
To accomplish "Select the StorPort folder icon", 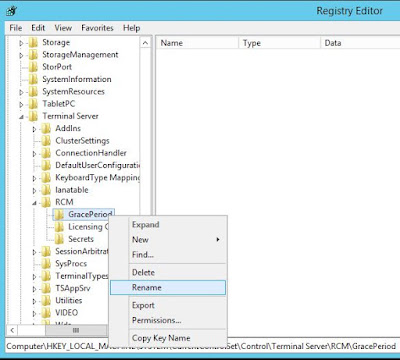I will click(33, 67).
